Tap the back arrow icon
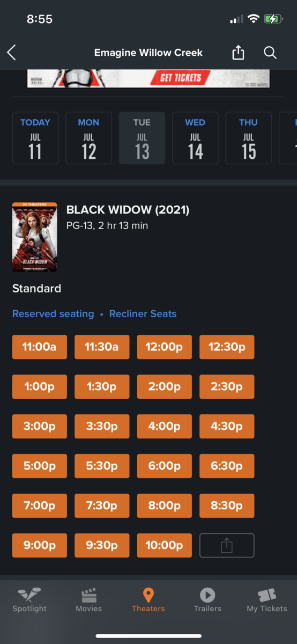 pyautogui.click(x=12, y=53)
